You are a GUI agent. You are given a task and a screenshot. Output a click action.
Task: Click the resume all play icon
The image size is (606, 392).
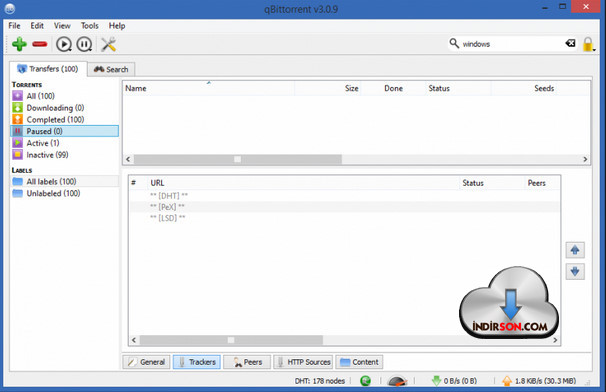[x=64, y=44]
